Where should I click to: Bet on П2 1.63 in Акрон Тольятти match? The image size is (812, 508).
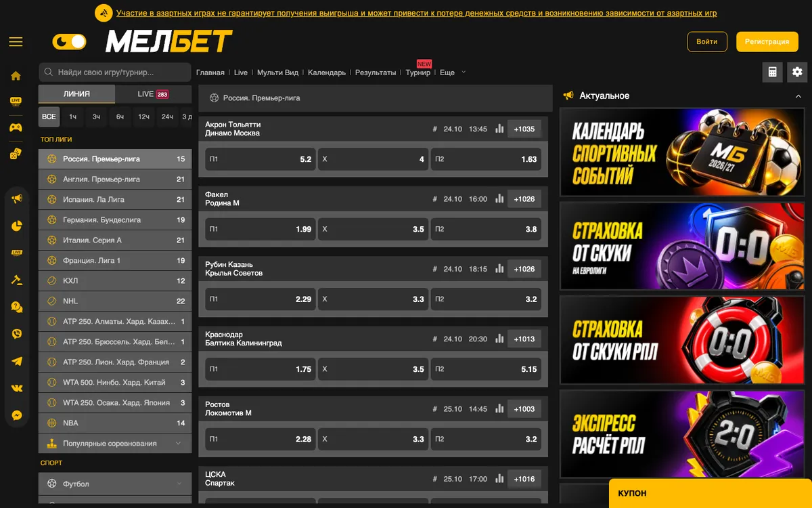(486, 159)
